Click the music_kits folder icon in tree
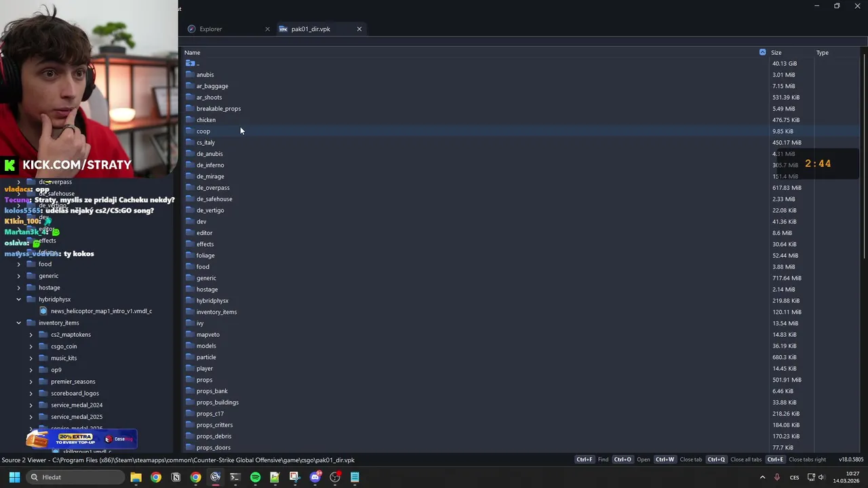 (x=43, y=358)
